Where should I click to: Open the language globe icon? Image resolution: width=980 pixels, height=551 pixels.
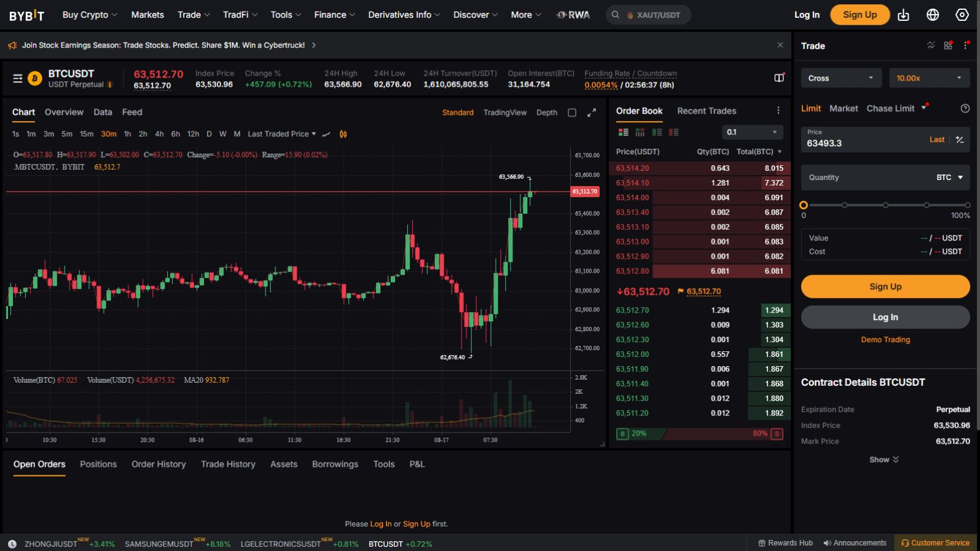[933, 15]
